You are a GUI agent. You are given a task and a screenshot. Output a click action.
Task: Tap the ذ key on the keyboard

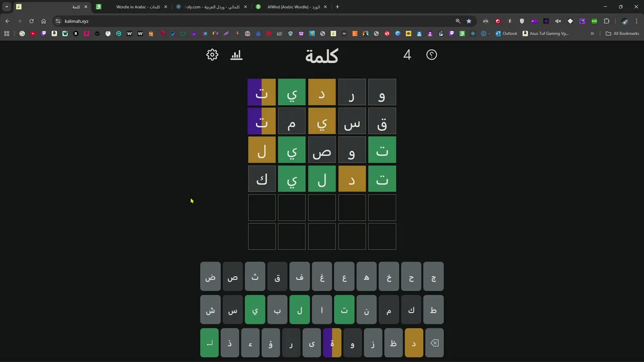click(230, 343)
